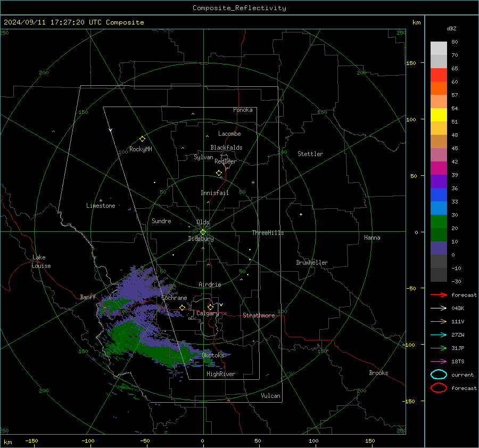Click the bright yellow 54 dBZ swatch
479x448 pixels.
click(439, 115)
